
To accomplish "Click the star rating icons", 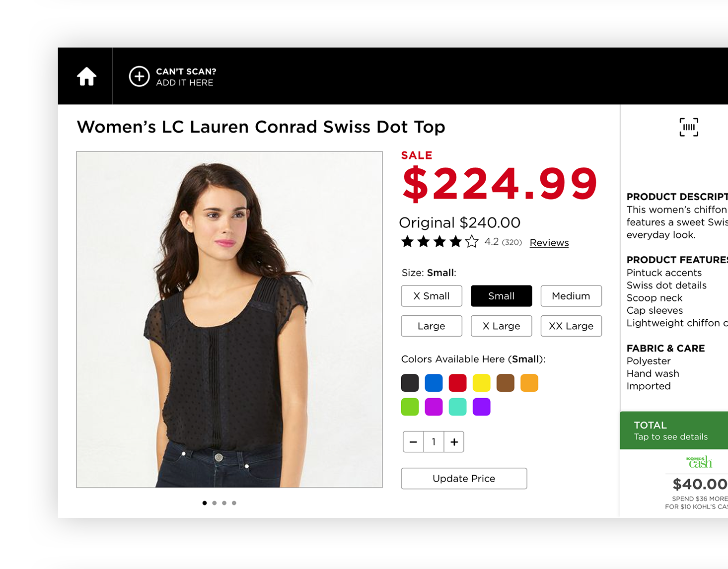I will coord(439,242).
